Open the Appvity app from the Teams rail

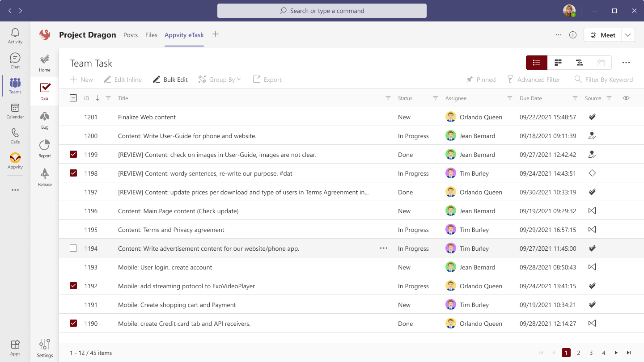coord(15,161)
